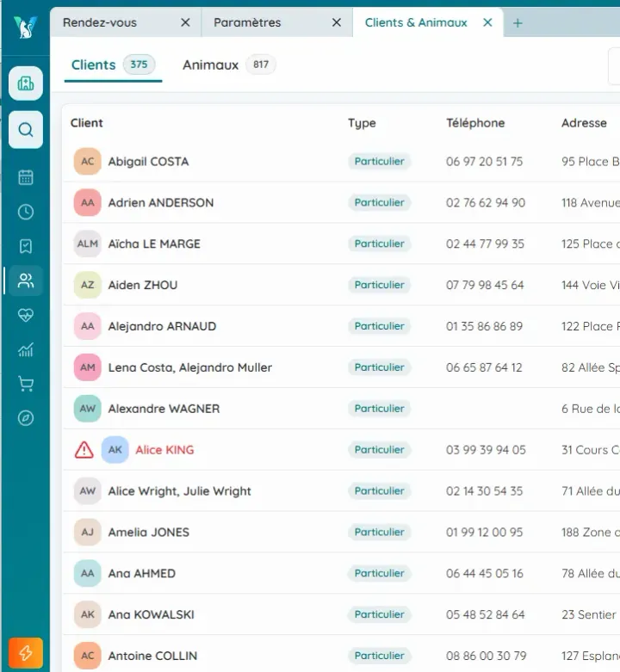The width and height of the screenshot is (620, 672).
Task: Close the Paramètres tab
Action: (x=337, y=22)
